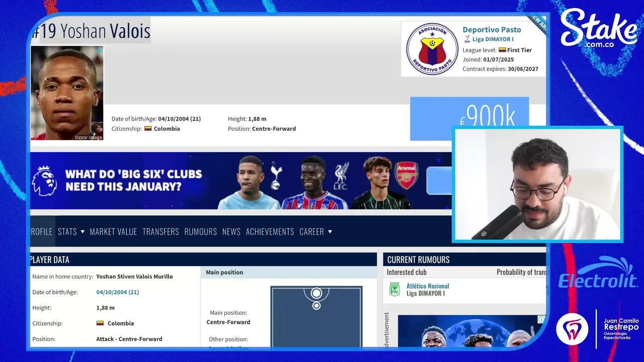Open the Achievements tab
The image size is (644, 362).
click(270, 232)
